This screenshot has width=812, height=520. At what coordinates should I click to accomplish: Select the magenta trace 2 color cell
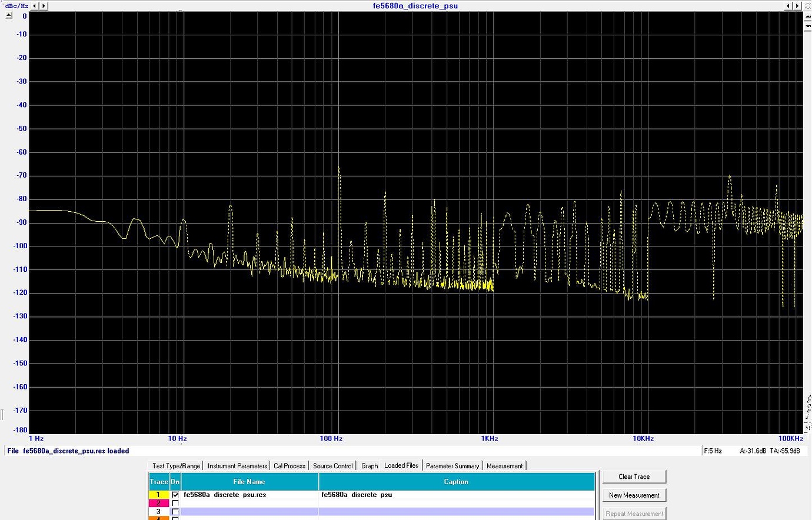[x=158, y=504]
